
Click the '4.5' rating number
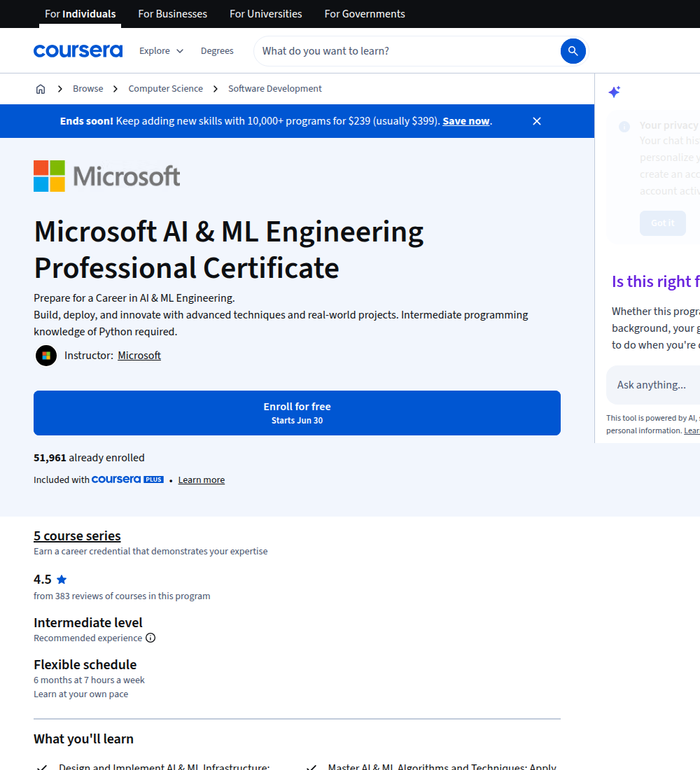point(42,580)
